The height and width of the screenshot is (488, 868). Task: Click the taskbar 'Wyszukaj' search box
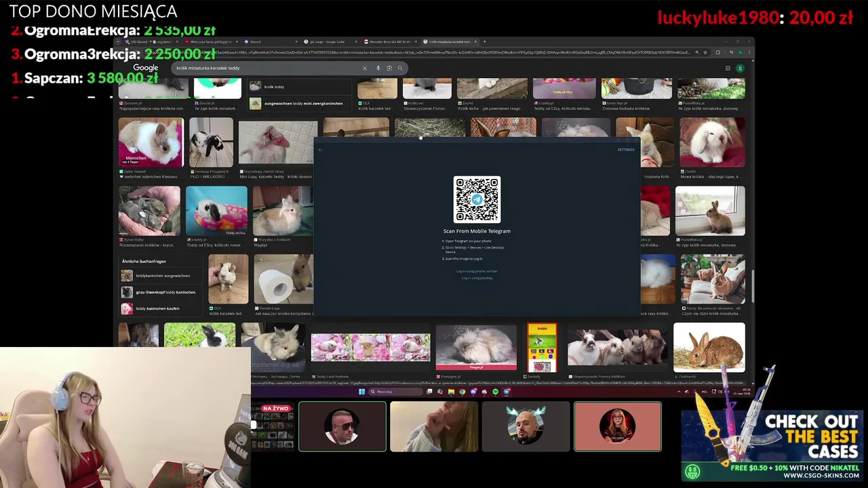coord(395,391)
